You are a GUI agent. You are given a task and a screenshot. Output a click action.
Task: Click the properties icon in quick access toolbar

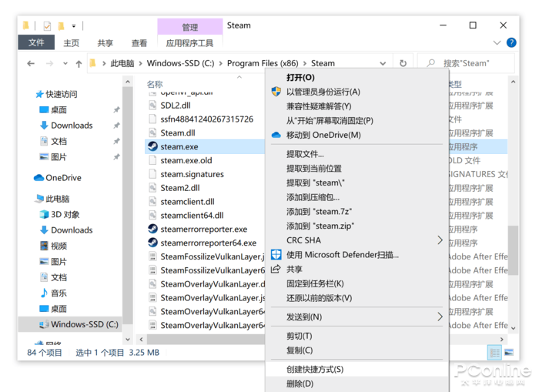click(47, 26)
